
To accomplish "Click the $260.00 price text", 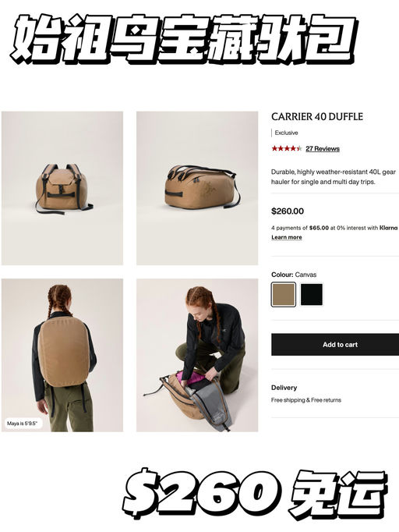I will [288, 211].
